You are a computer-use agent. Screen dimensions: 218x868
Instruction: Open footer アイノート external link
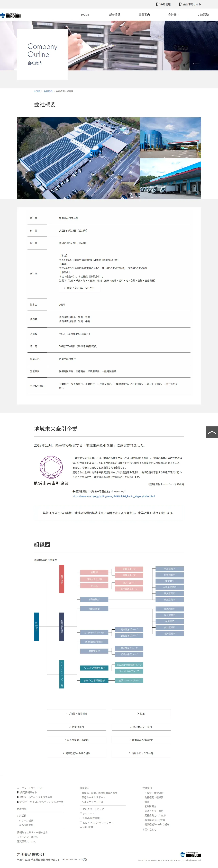pyautogui.click(x=88, y=814)
